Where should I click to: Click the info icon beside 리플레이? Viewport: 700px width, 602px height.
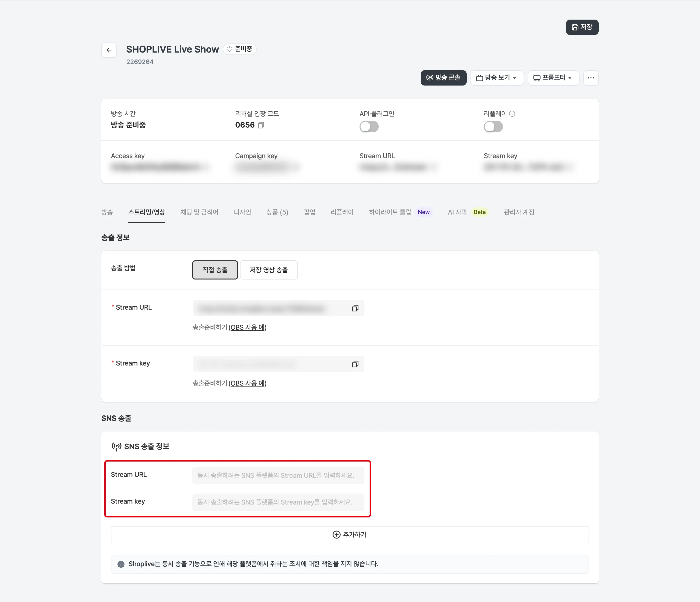[512, 114]
